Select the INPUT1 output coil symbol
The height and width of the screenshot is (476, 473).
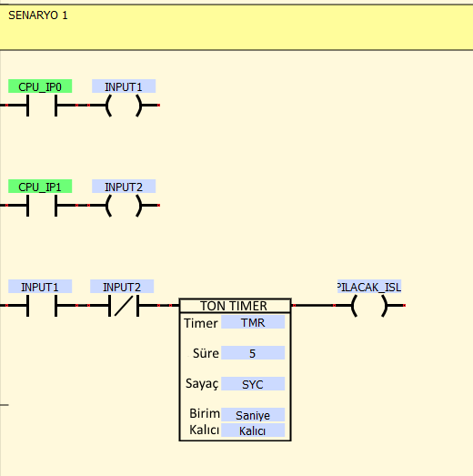click(124, 106)
